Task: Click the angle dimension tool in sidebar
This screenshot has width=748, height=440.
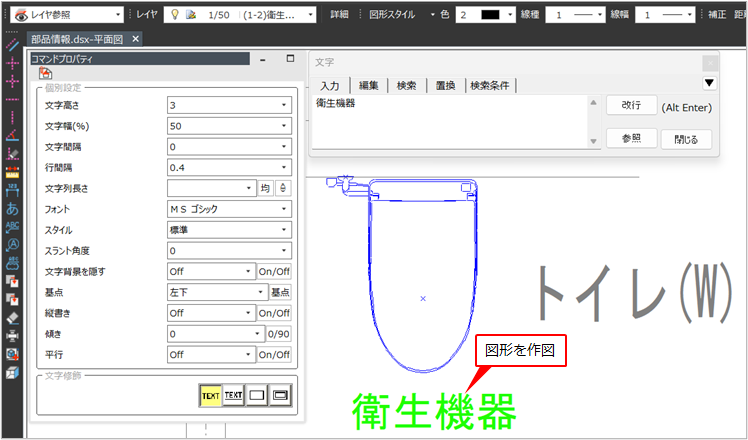Action: 12,135
